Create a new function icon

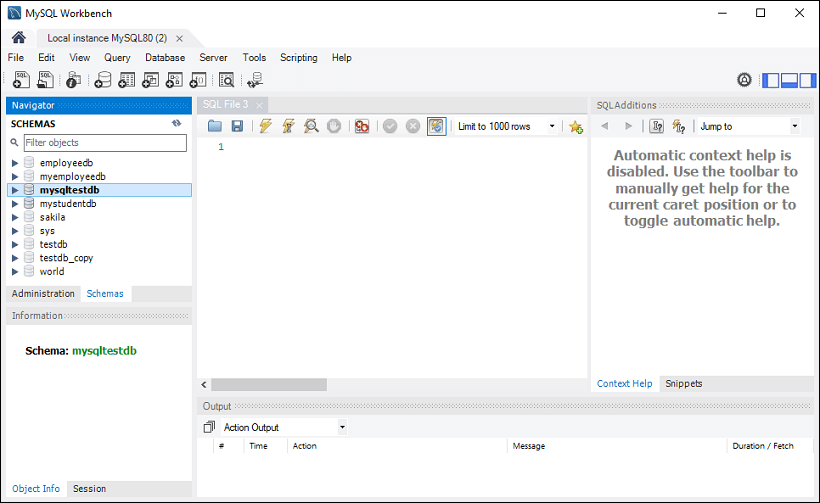pos(198,80)
